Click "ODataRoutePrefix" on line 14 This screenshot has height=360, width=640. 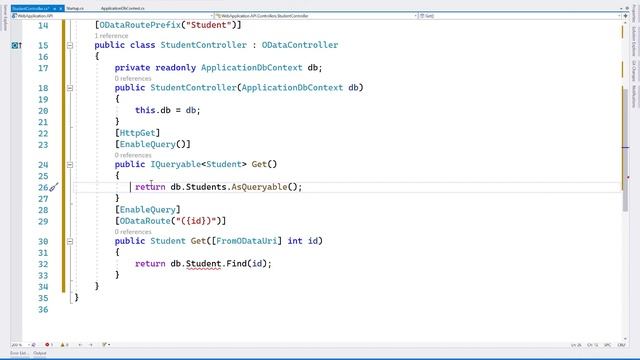pyautogui.click(x=140, y=25)
